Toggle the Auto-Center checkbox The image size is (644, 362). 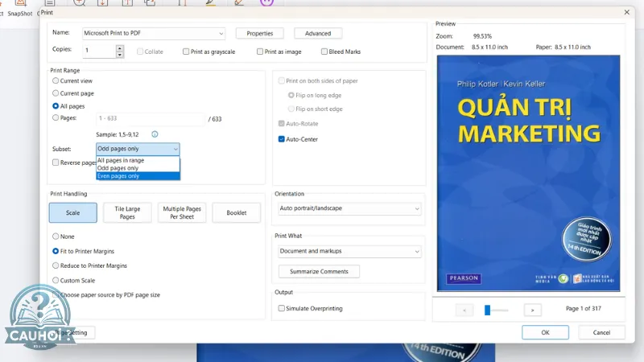pos(281,139)
